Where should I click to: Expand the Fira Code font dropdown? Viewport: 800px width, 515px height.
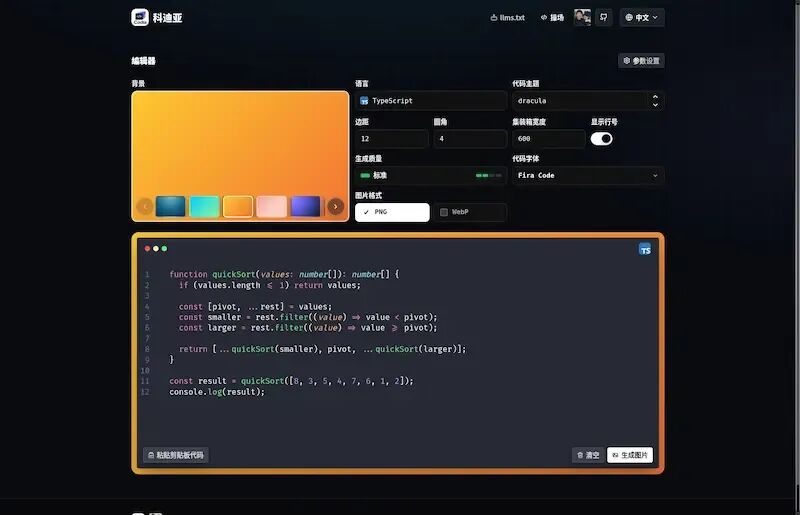tap(588, 176)
